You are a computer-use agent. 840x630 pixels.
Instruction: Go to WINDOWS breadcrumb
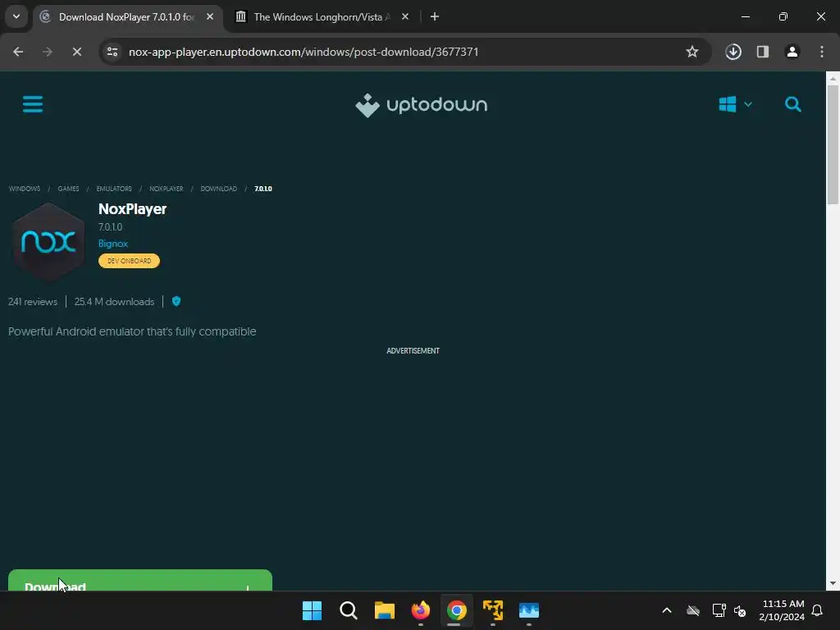click(25, 189)
